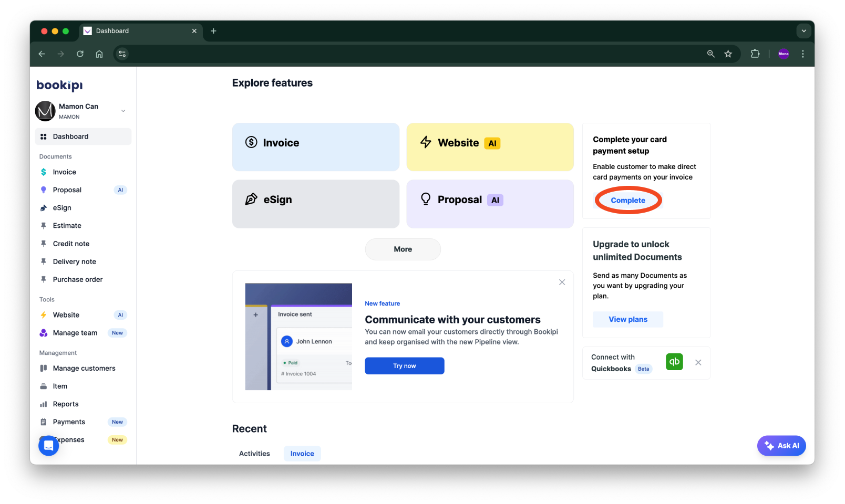Viewport: 845px width, 504px height.
Task: Expand the Mamon Can account chevron
Action: coord(123,111)
